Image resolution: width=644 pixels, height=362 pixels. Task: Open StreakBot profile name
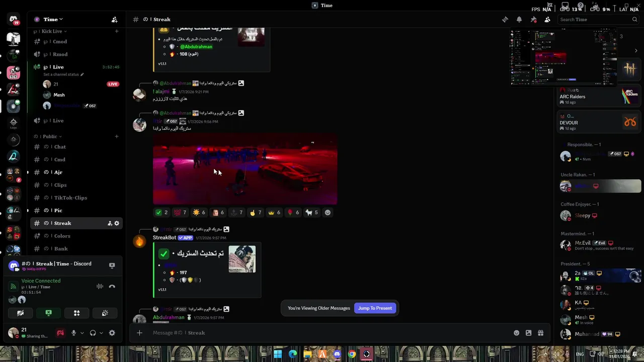165,238
